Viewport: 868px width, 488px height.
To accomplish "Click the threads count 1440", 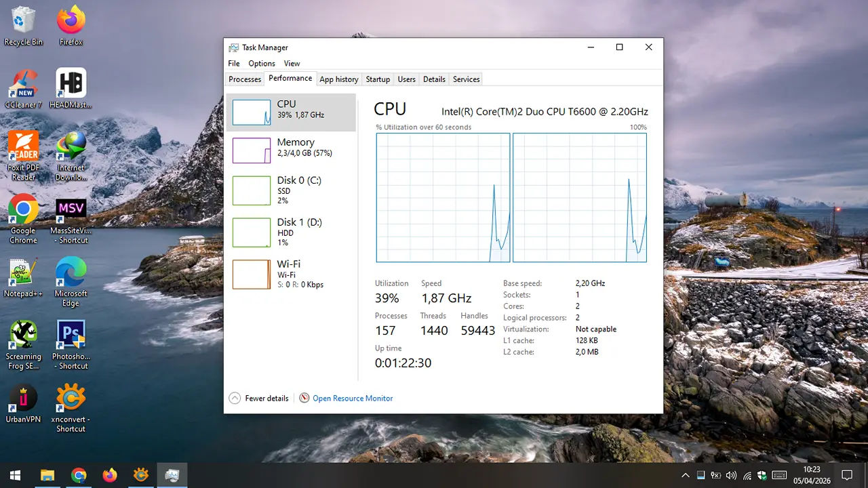I will pyautogui.click(x=434, y=331).
